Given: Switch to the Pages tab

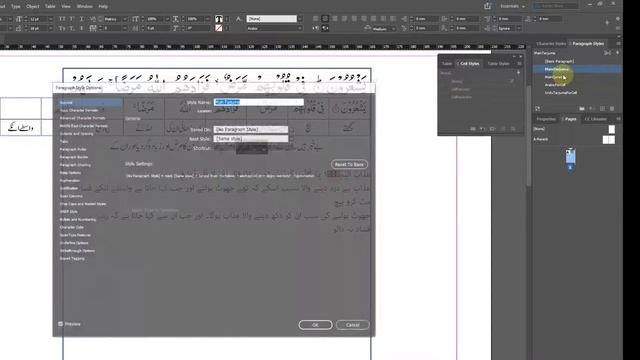Looking at the screenshot, I should (570, 119).
